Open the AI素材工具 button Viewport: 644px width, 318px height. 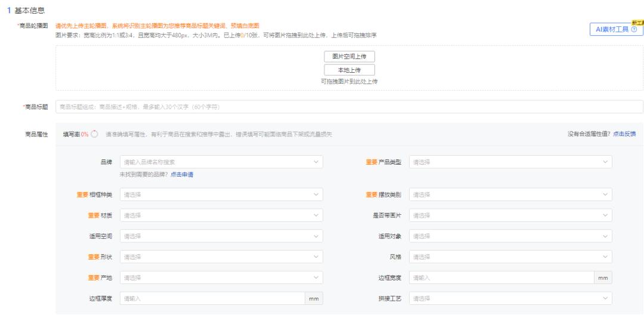click(x=616, y=30)
